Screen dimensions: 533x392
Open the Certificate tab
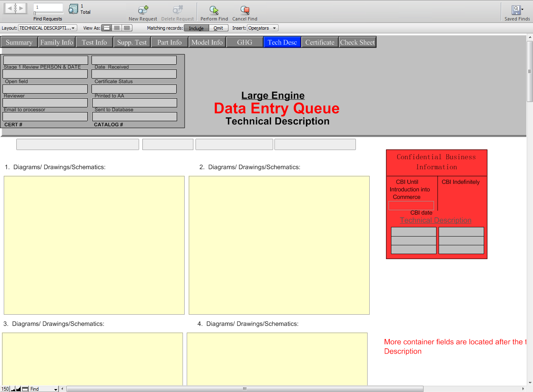pos(320,42)
